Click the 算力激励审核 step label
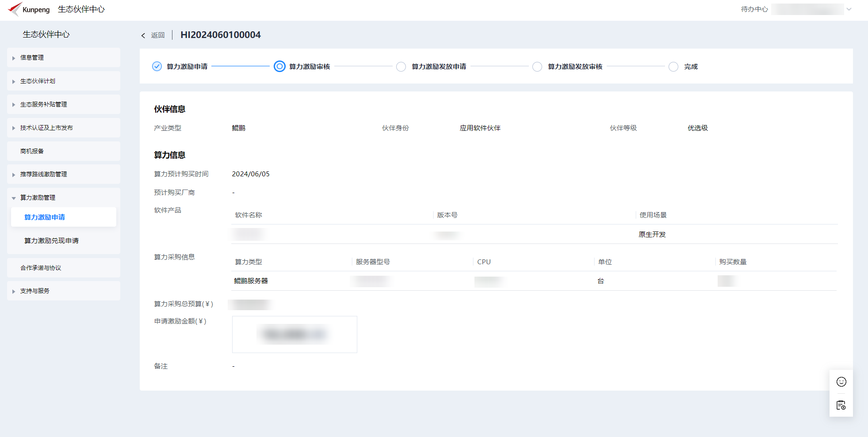868x437 pixels. 310,66
